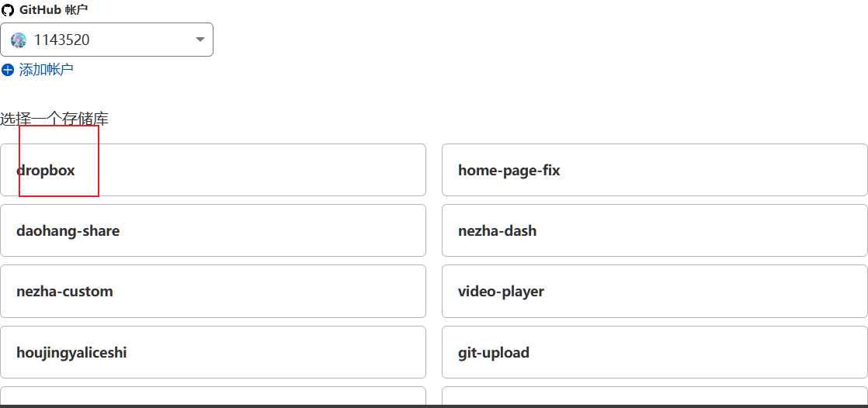This screenshot has width=868, height=408.
Task: Click the GitHub 帐户 label
Action: click(54, 10)
